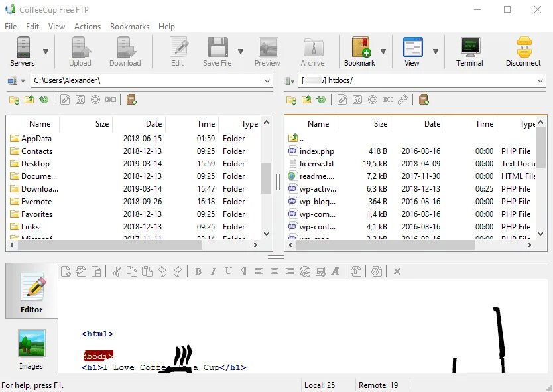The image size is (553, 392).
Task: Go up one folder in local pane
Action: coord(29,100)
